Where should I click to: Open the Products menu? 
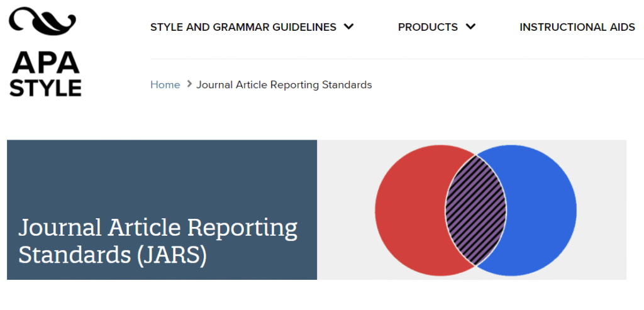click(428, 27)
